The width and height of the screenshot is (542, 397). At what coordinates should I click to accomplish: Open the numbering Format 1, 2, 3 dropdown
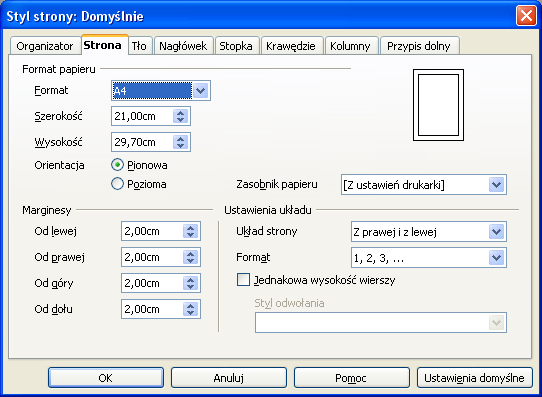click(x=429, y=257)
